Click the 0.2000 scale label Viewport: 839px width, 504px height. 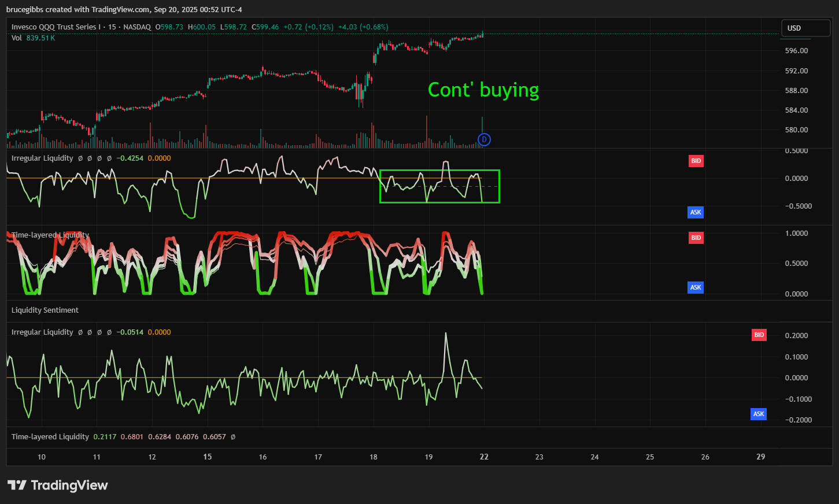click(x=796, y=335)
